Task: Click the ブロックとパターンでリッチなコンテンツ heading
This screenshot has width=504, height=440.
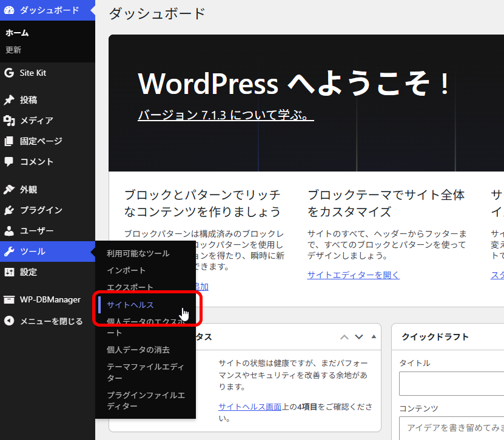Action: point(202,203)
